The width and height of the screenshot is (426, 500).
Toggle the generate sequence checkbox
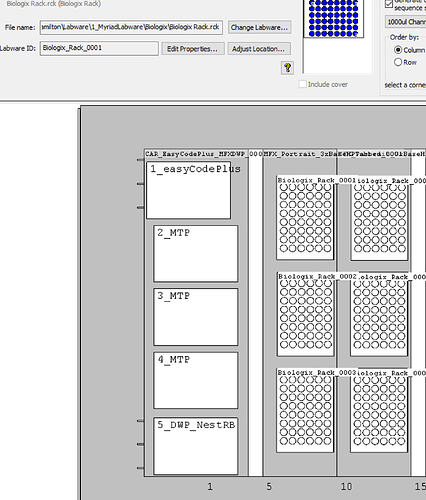click(x=389, y=4)
